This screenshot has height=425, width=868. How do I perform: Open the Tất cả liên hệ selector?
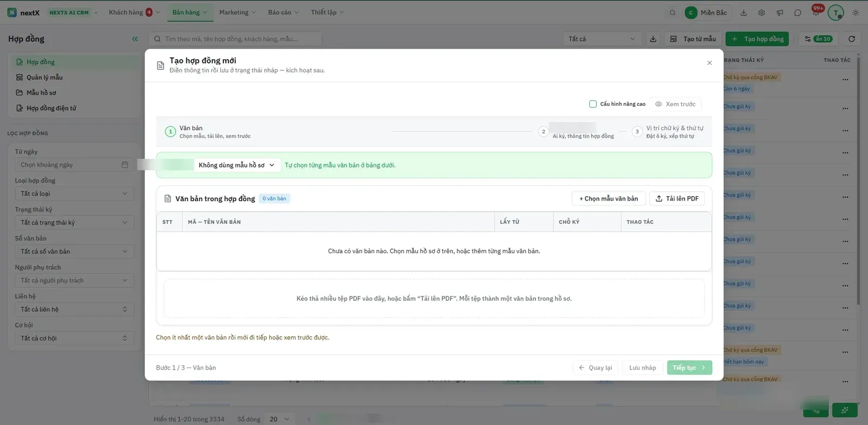coord(74,310)
